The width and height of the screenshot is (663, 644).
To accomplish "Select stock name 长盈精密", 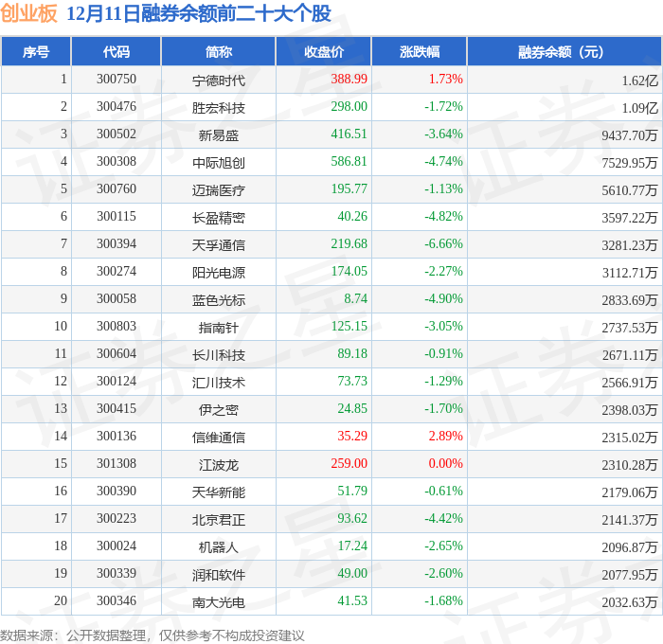I will pyautogui.click(x=219, y=217).
